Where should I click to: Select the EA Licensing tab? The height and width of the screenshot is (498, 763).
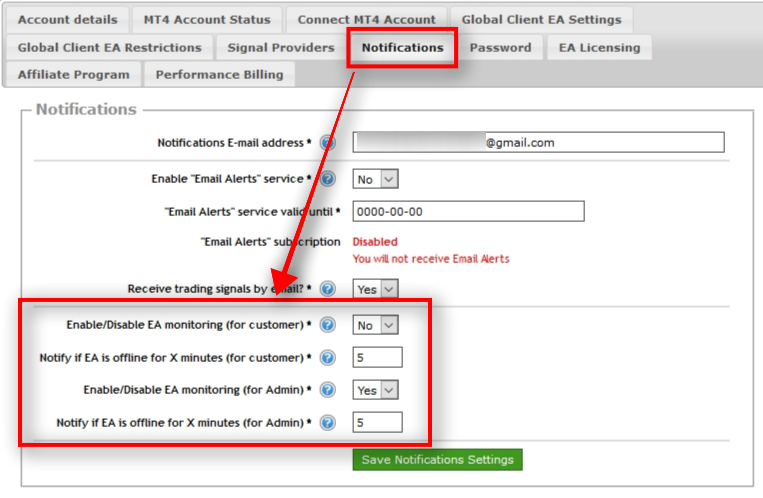coord(599,47)
